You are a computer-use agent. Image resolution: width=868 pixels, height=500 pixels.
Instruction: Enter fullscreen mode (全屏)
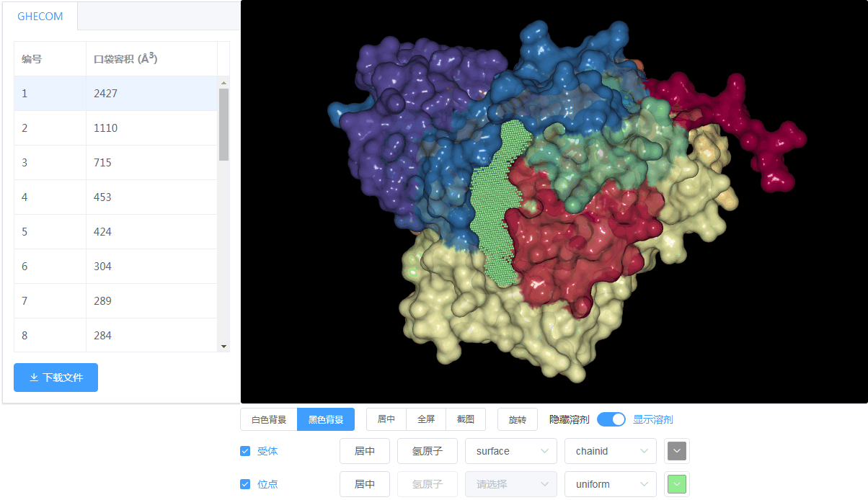tap(426, 419)
